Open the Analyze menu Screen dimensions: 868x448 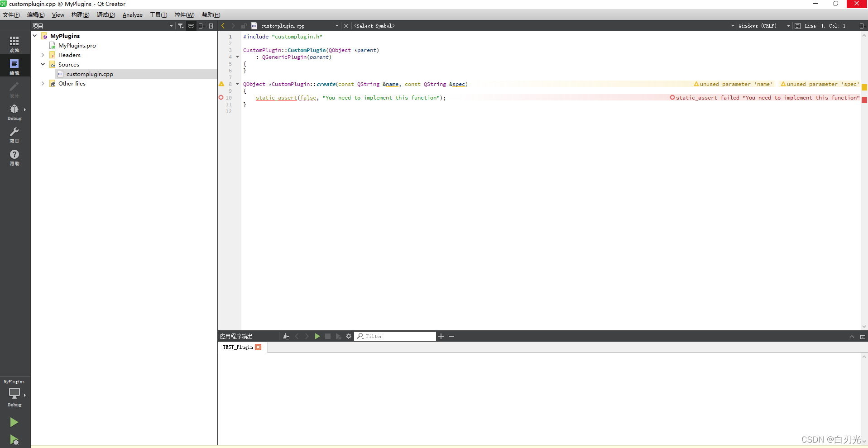point(133,15)
